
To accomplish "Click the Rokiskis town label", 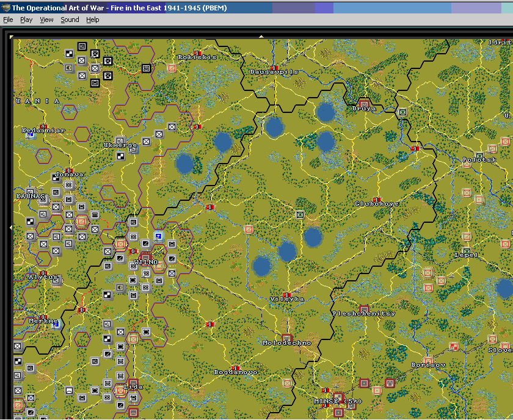I will (197, 57).
